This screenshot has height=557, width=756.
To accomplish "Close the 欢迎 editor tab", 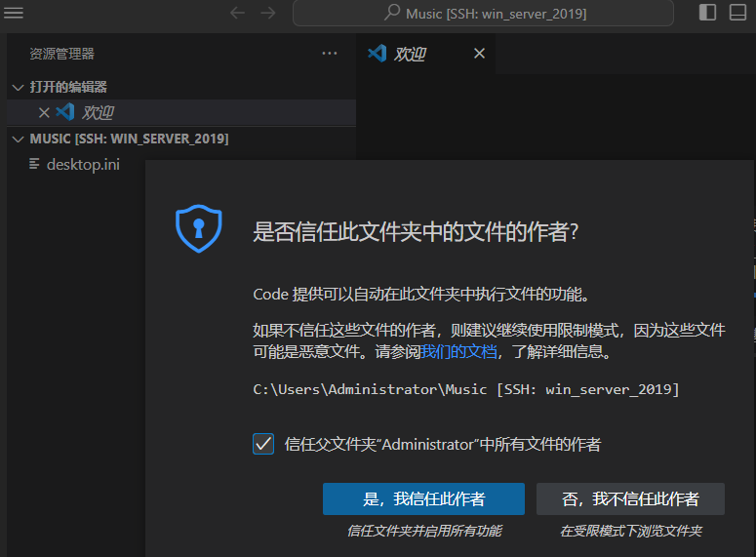I will click(479, 53).
